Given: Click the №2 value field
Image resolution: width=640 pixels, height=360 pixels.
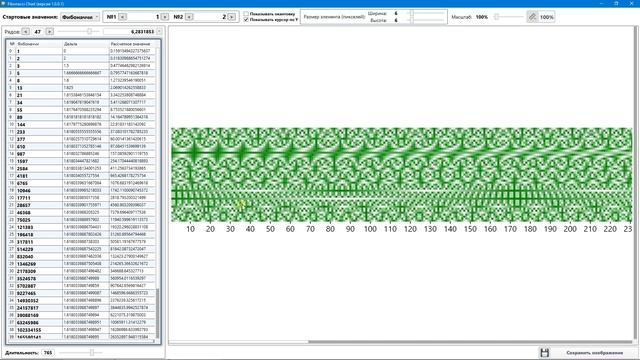Looking at the screenshot, I should [211, 17].
